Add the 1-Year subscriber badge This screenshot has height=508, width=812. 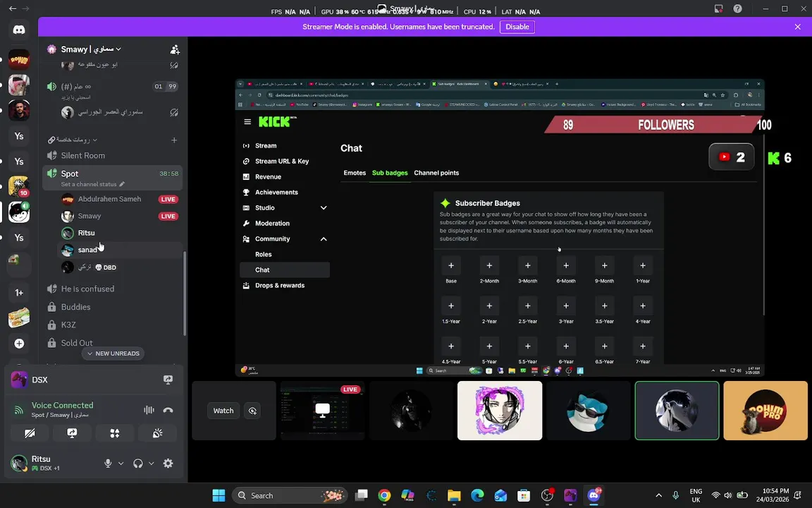[643, 265]
